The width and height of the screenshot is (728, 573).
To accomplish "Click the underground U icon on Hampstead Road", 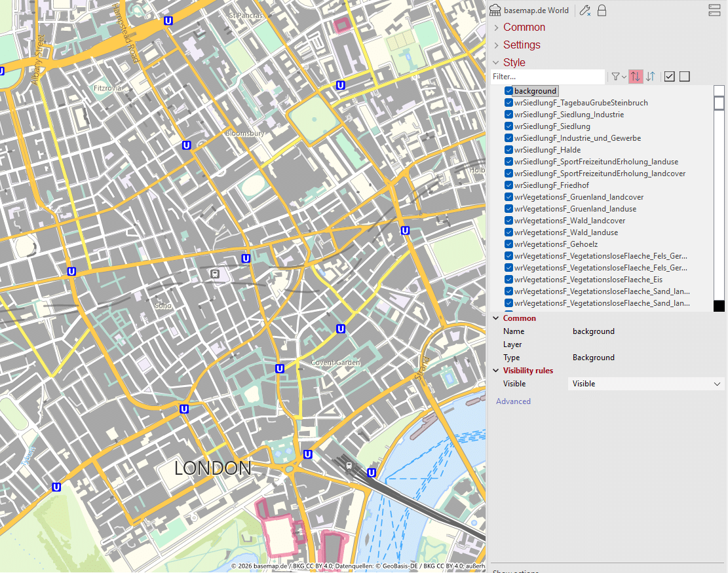I will click(x=168, y=21).
